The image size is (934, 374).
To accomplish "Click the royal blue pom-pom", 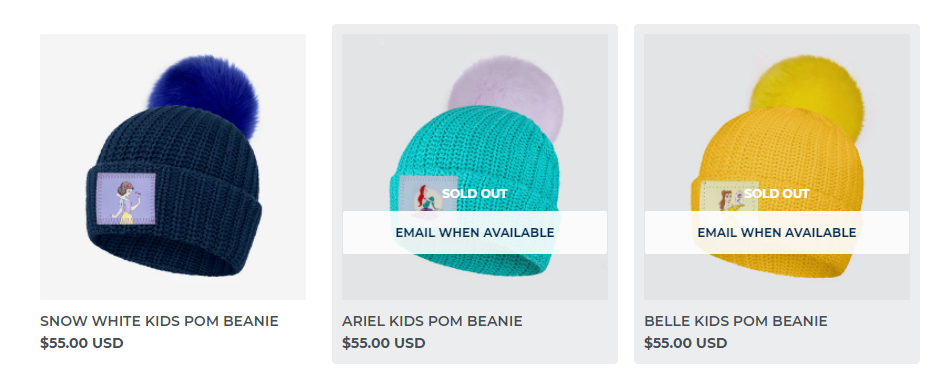I will click(x=204, y=94).
